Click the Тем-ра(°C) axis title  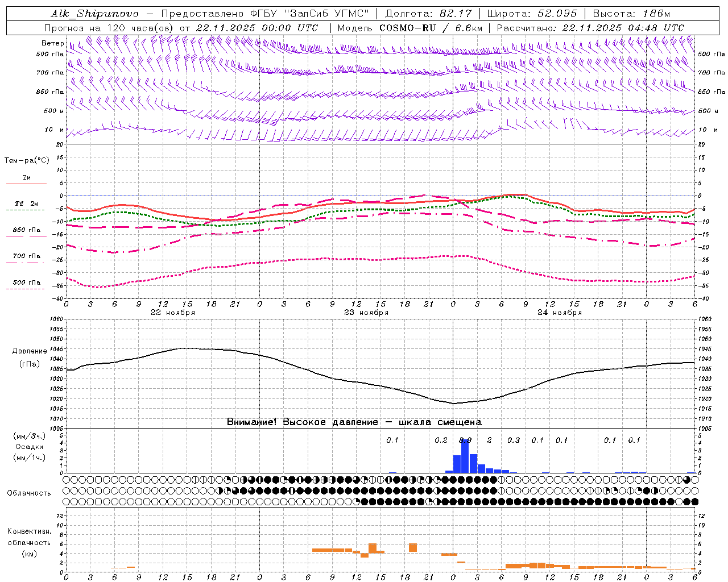(x=27, y=161)
